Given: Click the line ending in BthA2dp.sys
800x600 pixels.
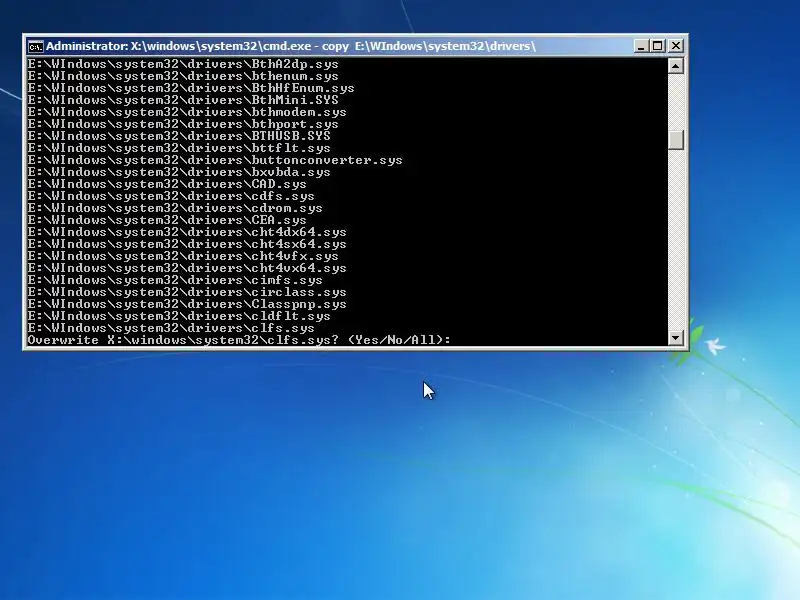Looking at the screenshot, I should [183, 64].
